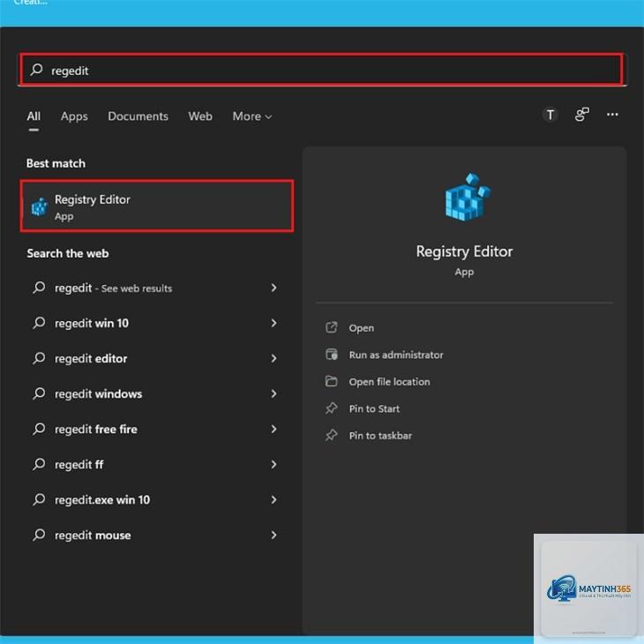The image size is (644, 644).
Task: Select the All search filter tab
Action: [34, 116]
